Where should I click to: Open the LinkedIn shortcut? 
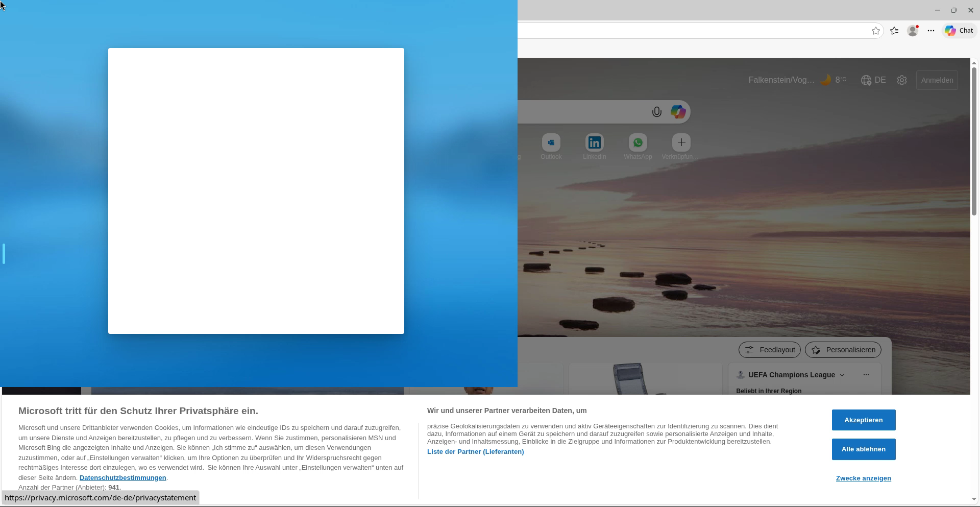[594, 142]
